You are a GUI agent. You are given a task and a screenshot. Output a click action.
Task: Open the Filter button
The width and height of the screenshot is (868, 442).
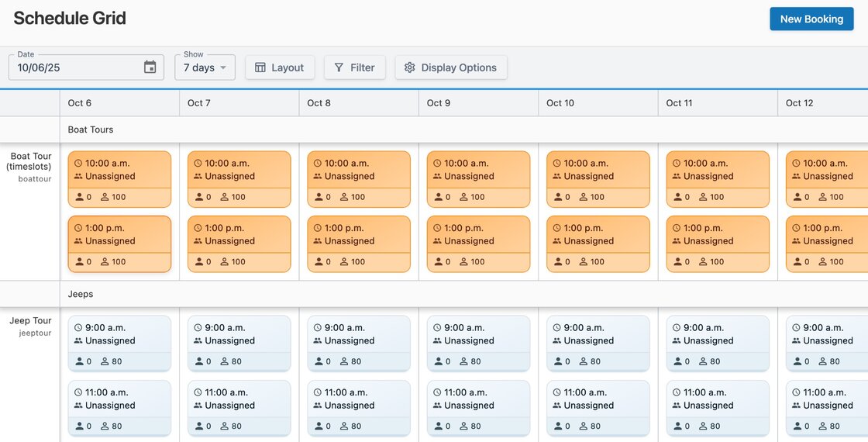point(354,67)
